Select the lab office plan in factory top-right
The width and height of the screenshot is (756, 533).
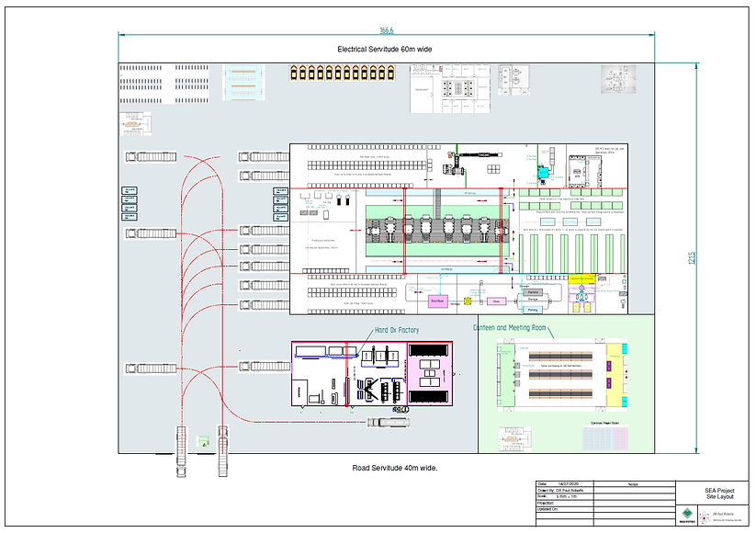585,171
